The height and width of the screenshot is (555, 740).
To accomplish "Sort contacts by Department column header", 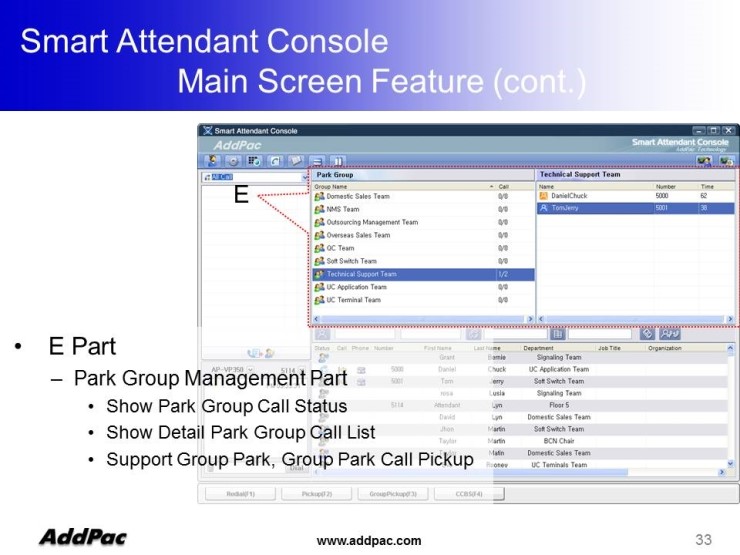I will pyautogui.click(x=558, y=348).
